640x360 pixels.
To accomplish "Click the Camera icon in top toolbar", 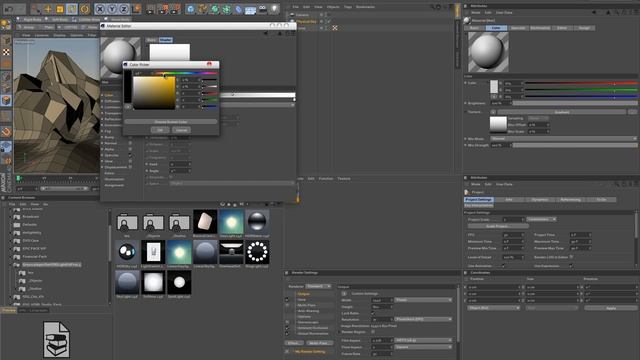I will point(262,9).
